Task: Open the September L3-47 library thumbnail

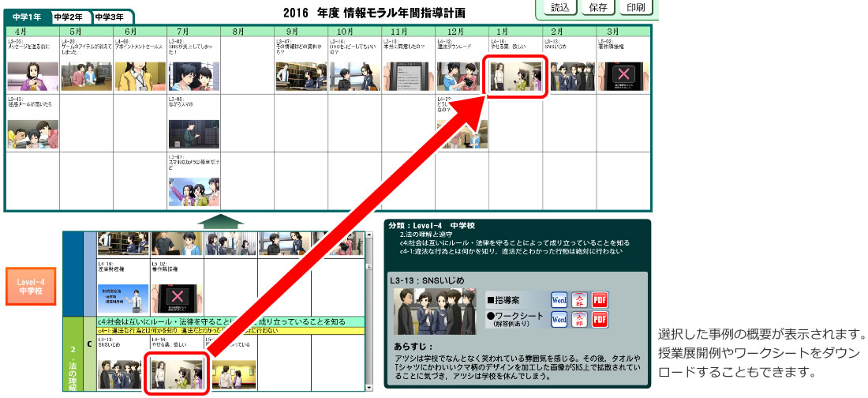Action: [301, 77]
